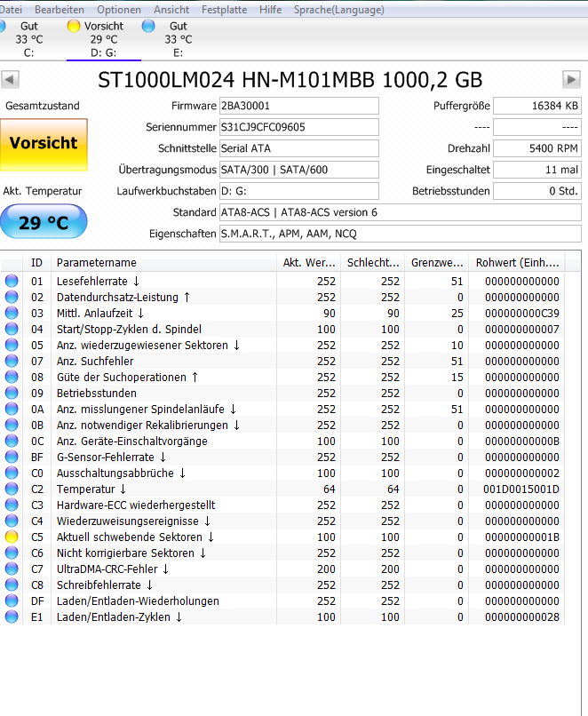Click the yellow status icon for drive D: G:

pyautogui.click(x=74, y=26)
